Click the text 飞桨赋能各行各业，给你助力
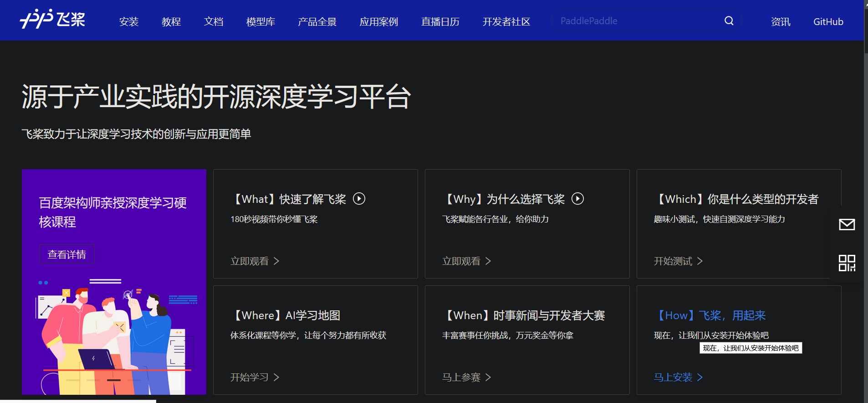 (495, 219)
